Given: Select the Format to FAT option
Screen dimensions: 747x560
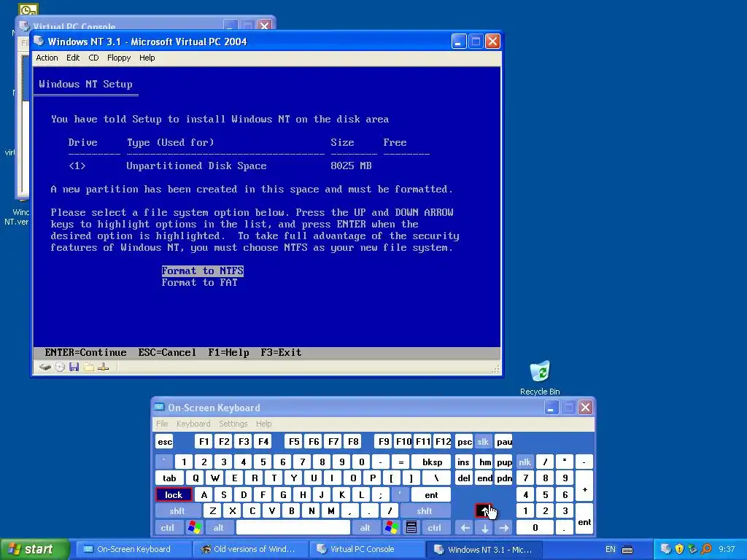Looking at the screenshot, I should [199, 282].
